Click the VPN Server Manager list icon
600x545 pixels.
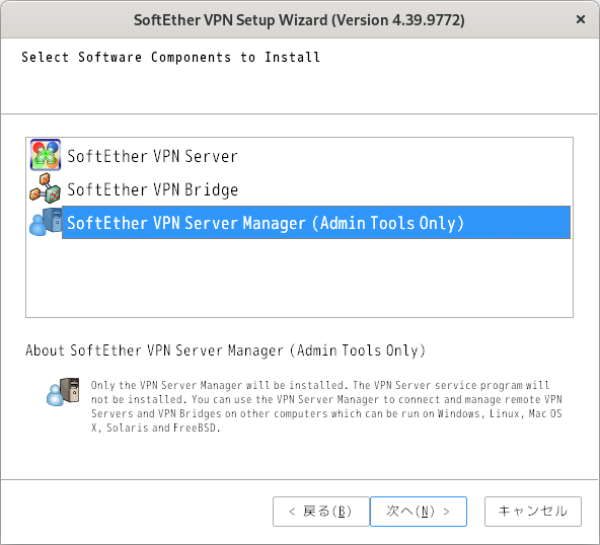pos(46,222)
